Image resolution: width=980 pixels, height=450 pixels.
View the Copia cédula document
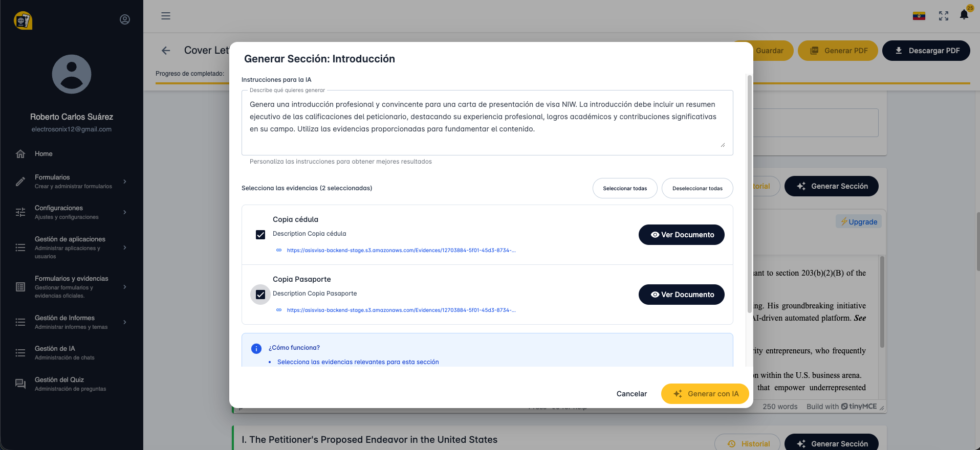pyautogui.click(x=681, y=235)
